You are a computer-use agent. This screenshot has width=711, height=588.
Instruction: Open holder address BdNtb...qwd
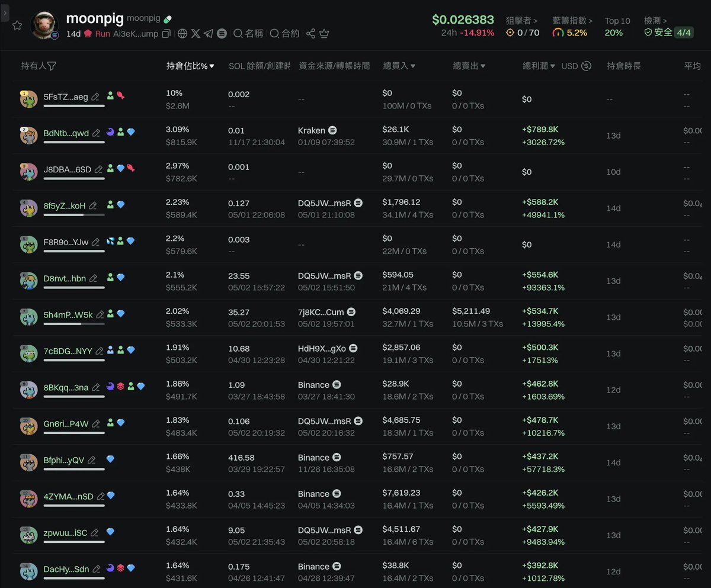coord(66,133)
